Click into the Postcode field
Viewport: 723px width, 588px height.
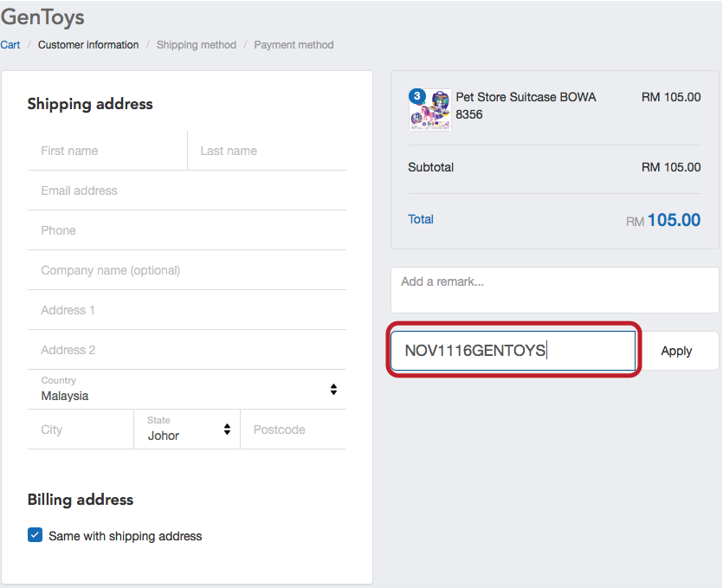(x=294, y=430)
